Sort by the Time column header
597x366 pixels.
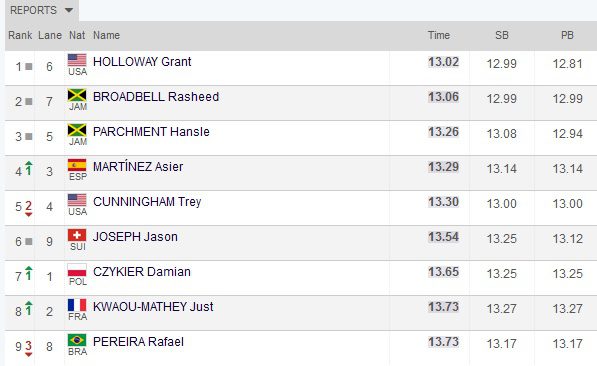pos(439,35)
